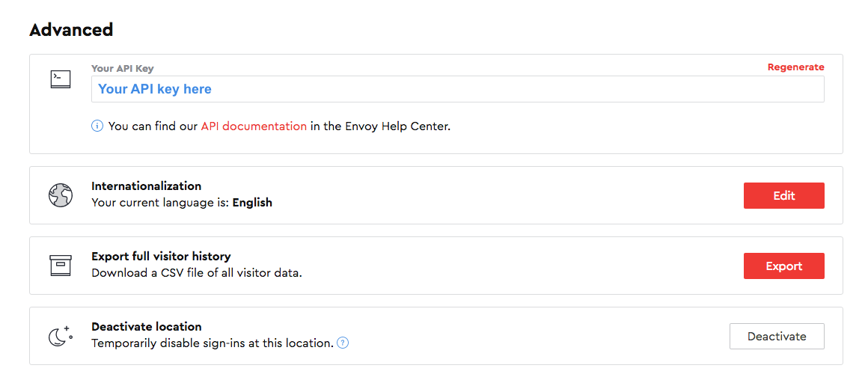Select the Internationalization title text
This screenshot has width=868, height=389.
[x=146, y=186]
